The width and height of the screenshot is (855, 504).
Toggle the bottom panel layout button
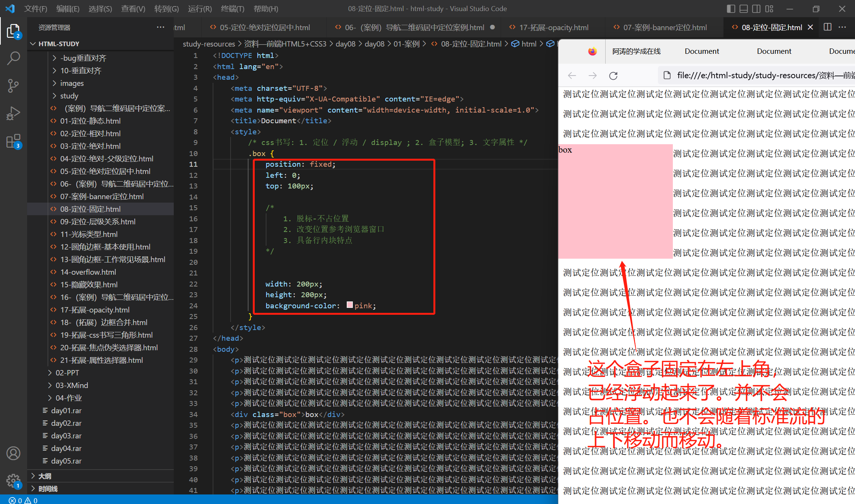[x=743, y=8]
